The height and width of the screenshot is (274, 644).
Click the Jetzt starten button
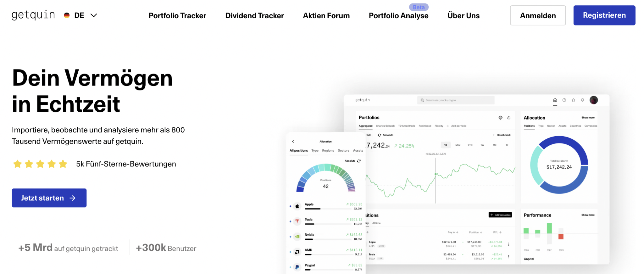click(49, 198)
